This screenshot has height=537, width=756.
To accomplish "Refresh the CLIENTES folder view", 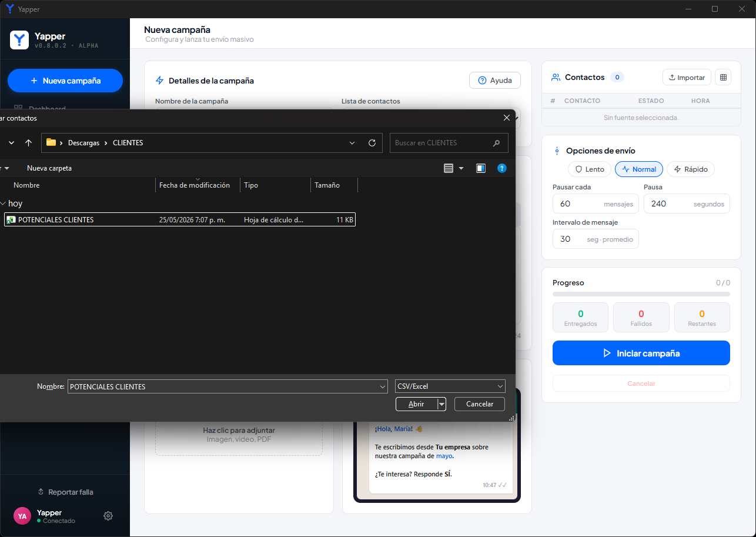I will pyautogui.click(x=372, y=143).
